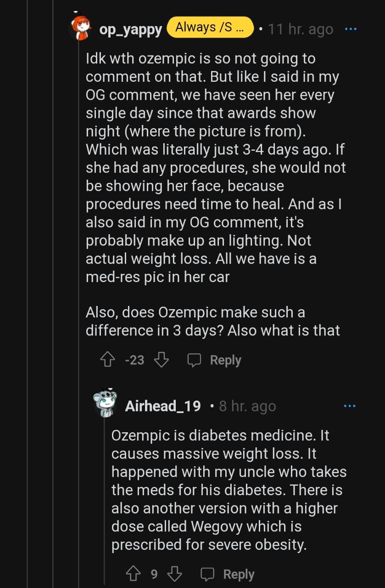Upvote op_yappy's comment

pos(107,360)
